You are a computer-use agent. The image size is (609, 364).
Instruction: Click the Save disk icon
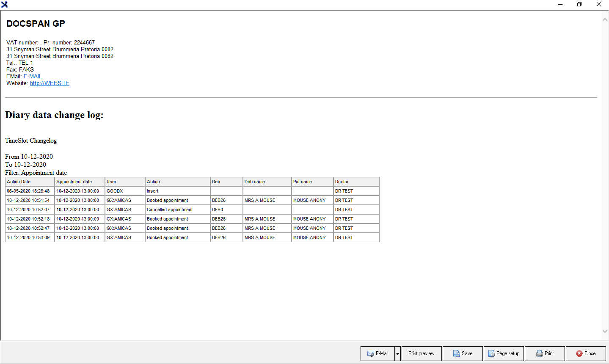pyautogui.click(x=457, y=354)
